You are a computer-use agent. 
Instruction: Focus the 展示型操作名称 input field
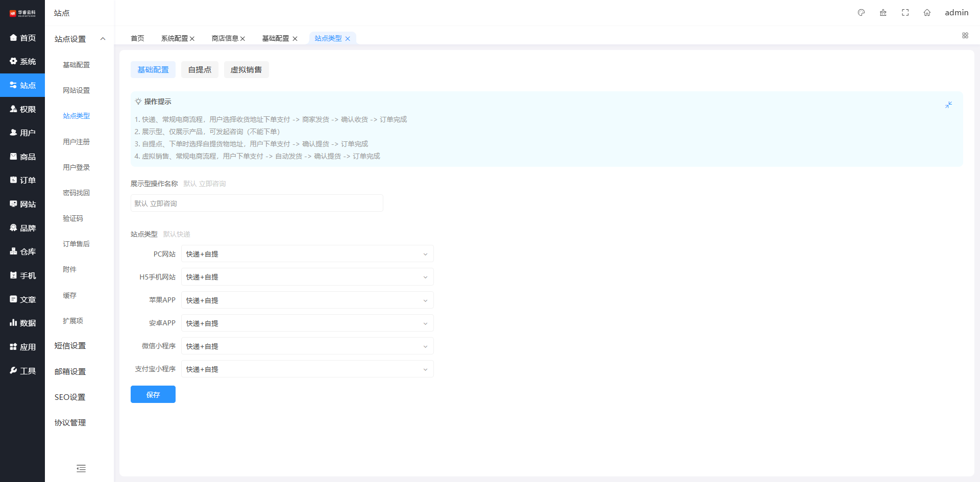click(x=257, y=203)
